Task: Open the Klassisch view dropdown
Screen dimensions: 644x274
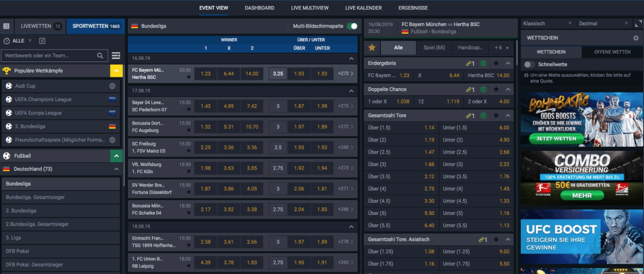Action: 548,24
